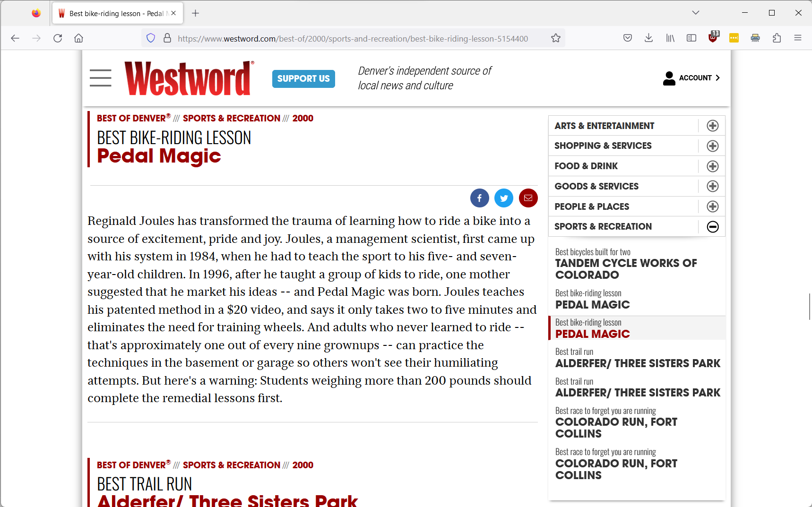The image size is (812, 507).
Task: Email this article
Action: coord(528,198)
